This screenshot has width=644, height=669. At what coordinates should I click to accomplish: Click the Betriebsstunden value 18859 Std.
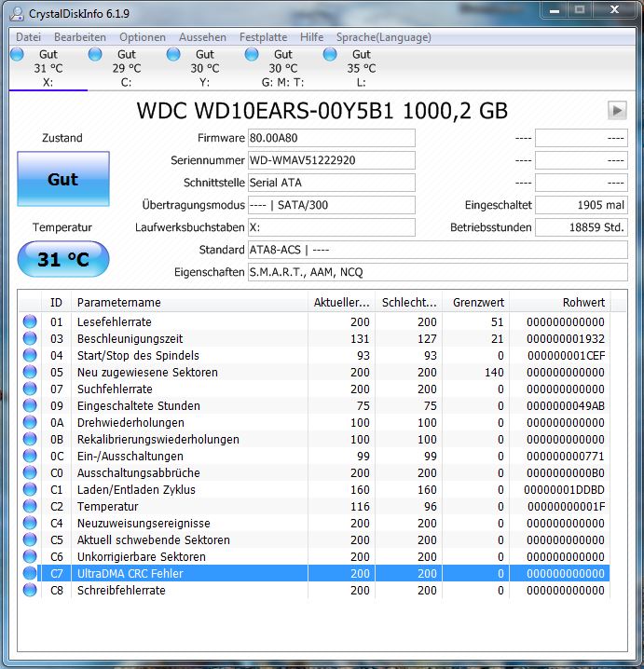coord(582,227)
